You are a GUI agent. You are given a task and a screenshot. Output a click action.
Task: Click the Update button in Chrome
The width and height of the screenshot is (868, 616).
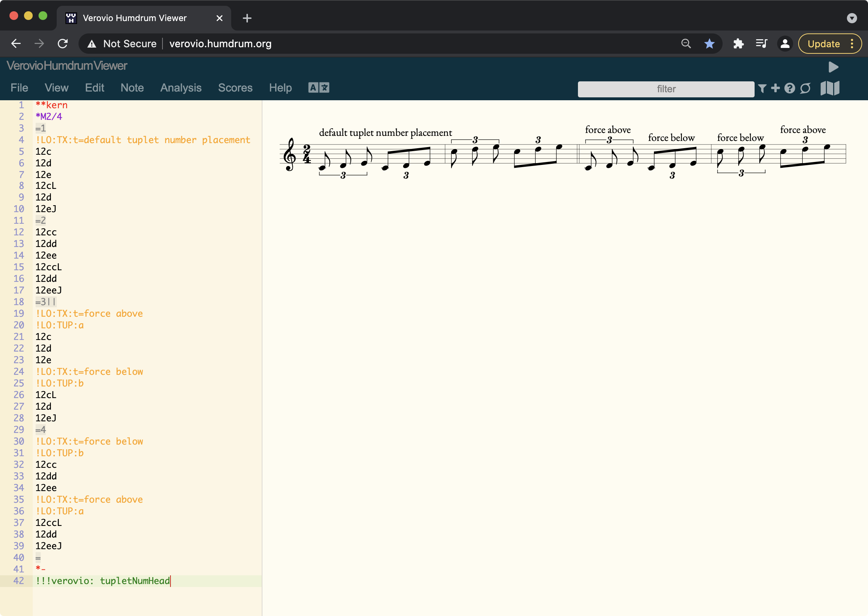pyautogui.click(x=824, y=43)
